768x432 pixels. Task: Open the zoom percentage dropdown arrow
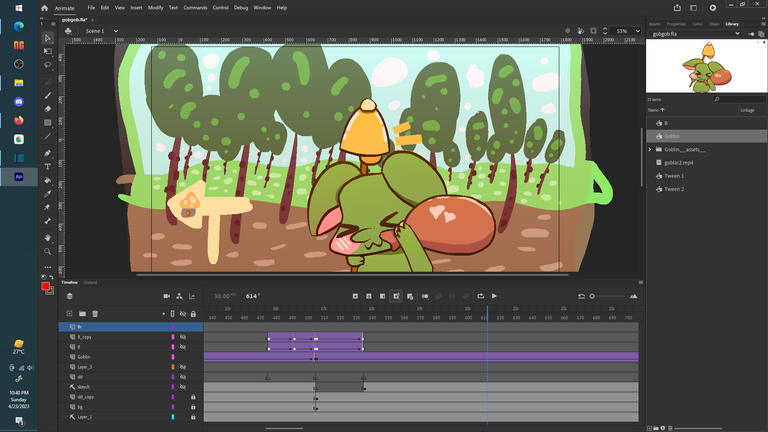pyautogui.click(x=638, y=31)
